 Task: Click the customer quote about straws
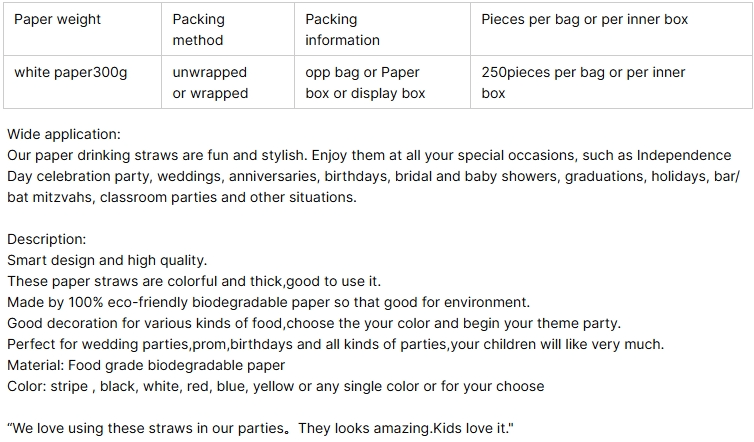(x=260, y=428)
